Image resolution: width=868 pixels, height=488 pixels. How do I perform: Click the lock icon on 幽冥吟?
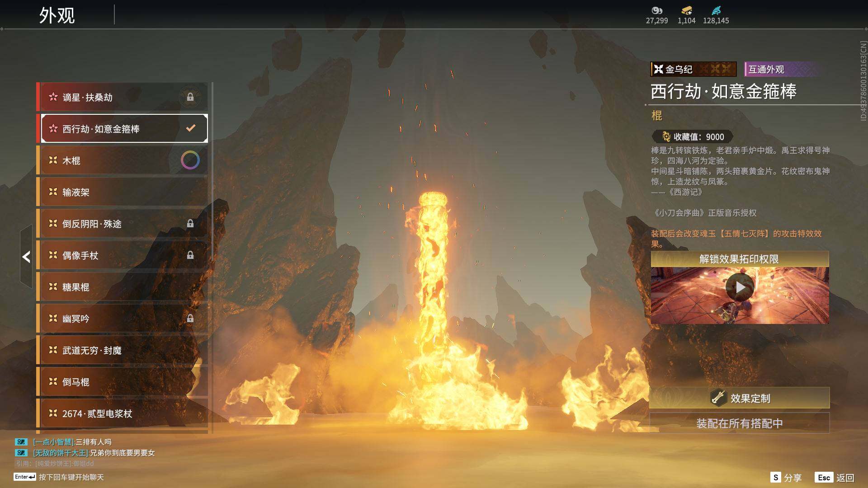click(190, 319)
